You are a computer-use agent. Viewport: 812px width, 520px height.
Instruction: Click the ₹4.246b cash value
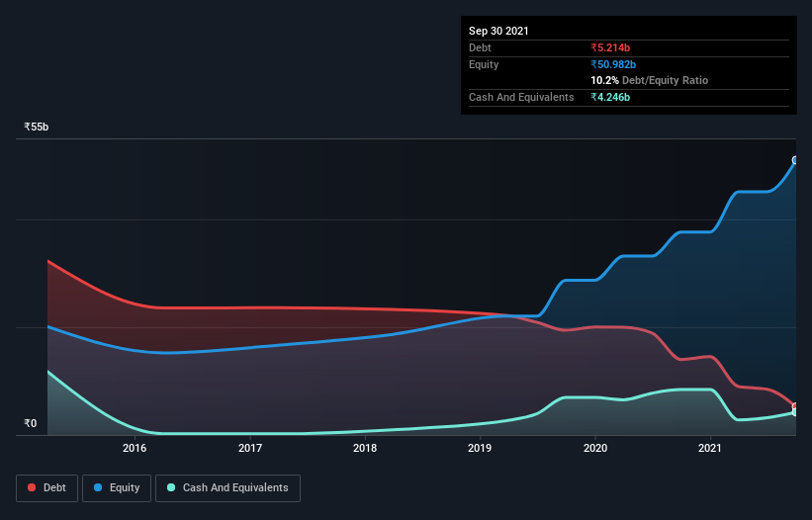610,97
